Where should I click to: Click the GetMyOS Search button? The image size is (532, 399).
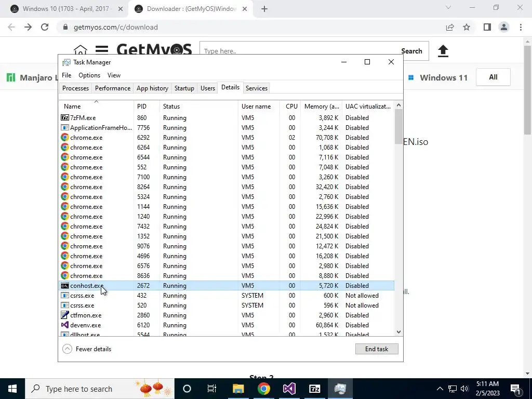(x=411, y=51)
